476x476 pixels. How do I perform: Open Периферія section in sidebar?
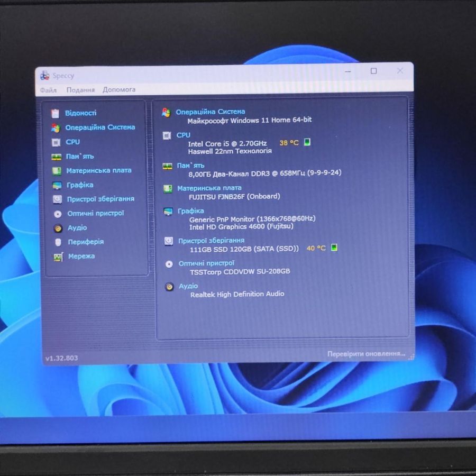tap(86, 242)
